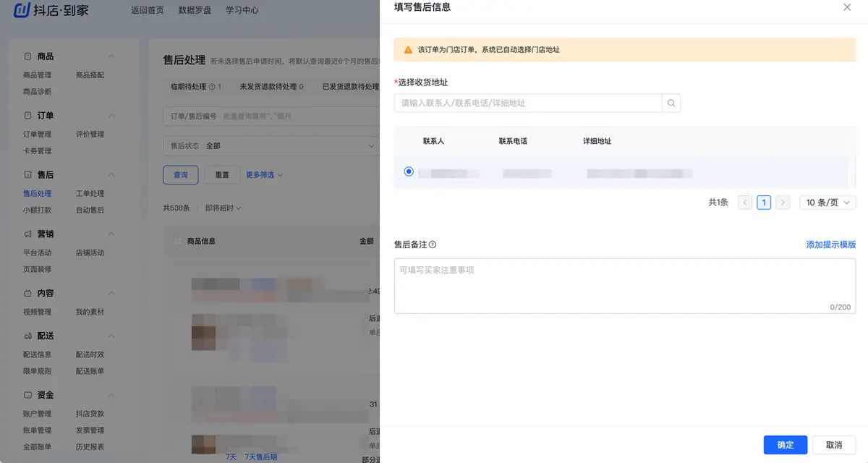
Task: Open 小额打款 in sidebar
Action: (38, 211)
